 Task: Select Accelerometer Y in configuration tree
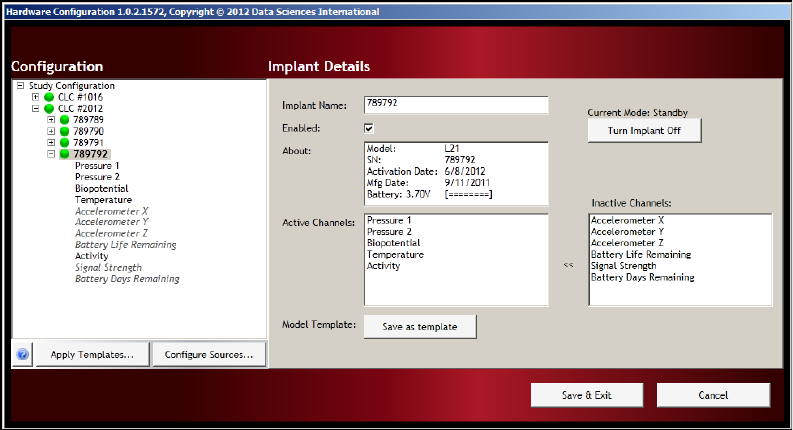(x=111, y=222)
